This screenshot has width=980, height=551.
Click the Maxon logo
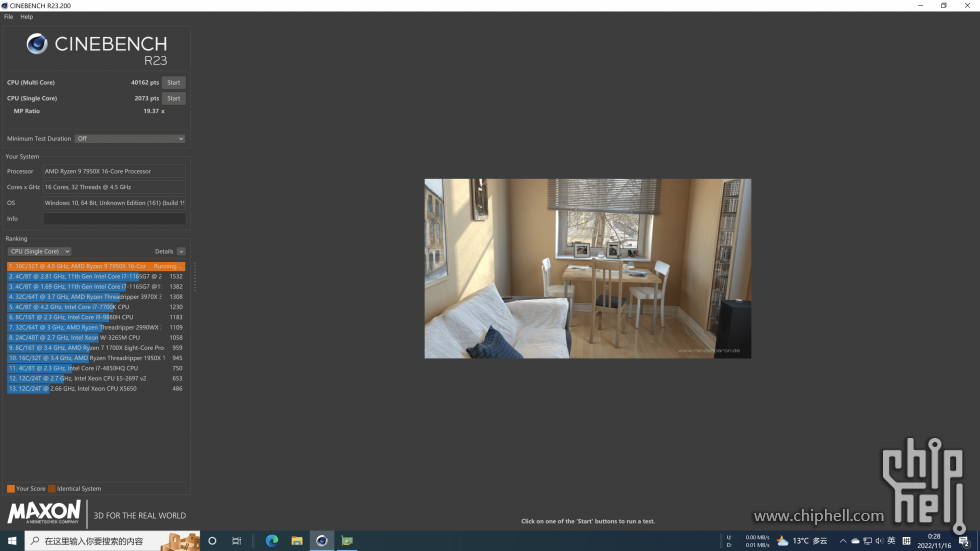click(44, 512)
